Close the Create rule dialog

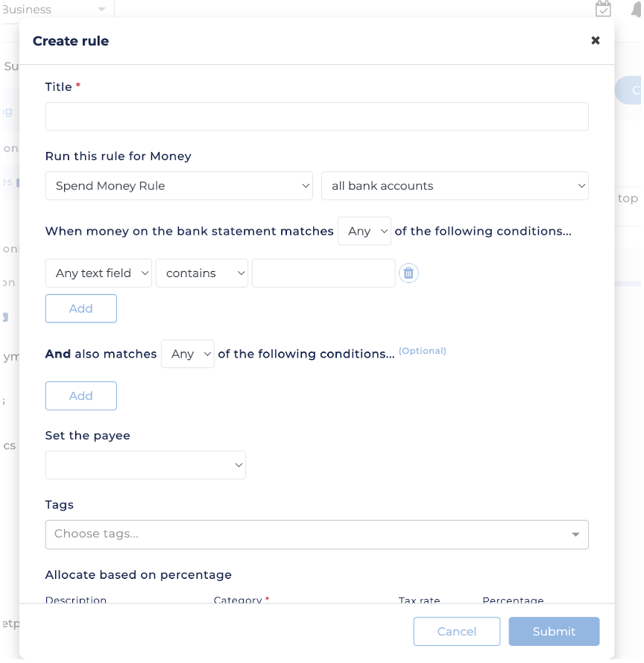[595, 41]
